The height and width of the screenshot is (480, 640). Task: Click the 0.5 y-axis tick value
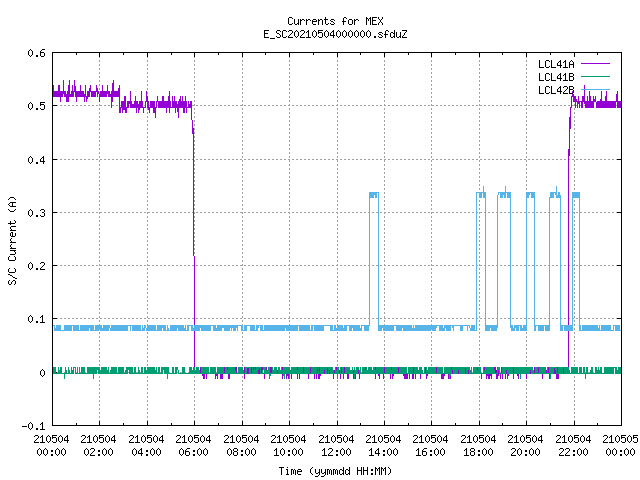pyautogui.click(x=36, y=106)
